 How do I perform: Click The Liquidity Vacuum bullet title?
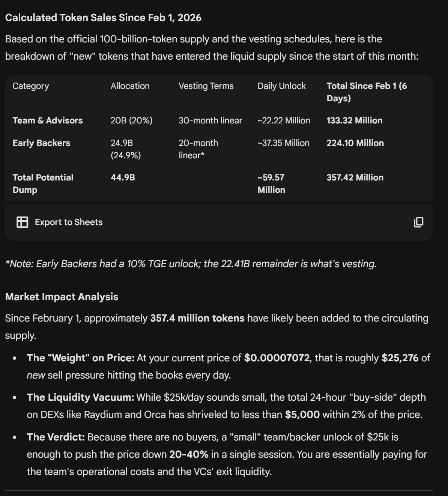tap(80, 397)
